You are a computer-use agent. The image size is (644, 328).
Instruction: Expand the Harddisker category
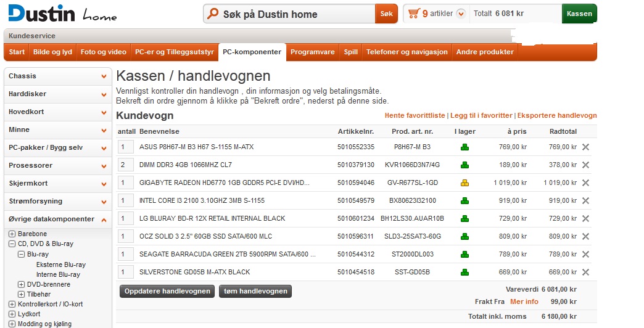(104, 94)
